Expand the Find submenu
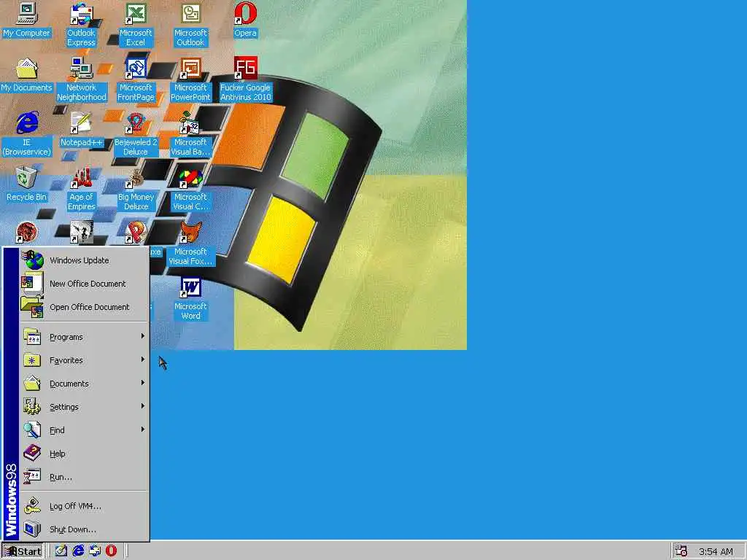 coord(84,430)
